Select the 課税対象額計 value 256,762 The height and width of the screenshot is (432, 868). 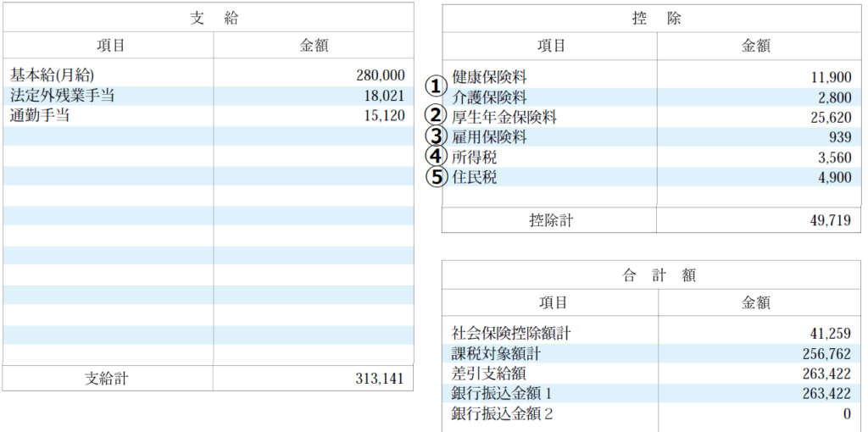826,352
